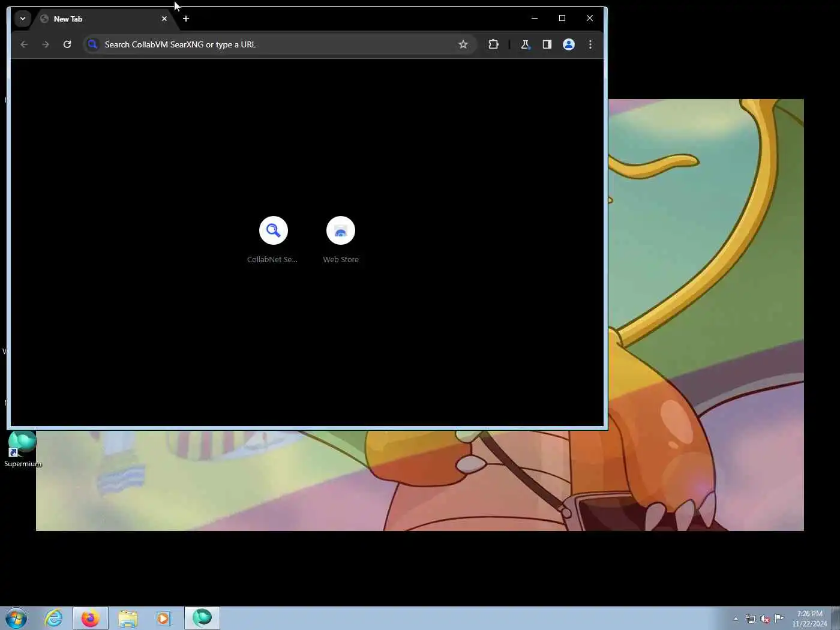Open a new tab with plus button
Screen dimensions: 840x630
[x=186, y=19]
